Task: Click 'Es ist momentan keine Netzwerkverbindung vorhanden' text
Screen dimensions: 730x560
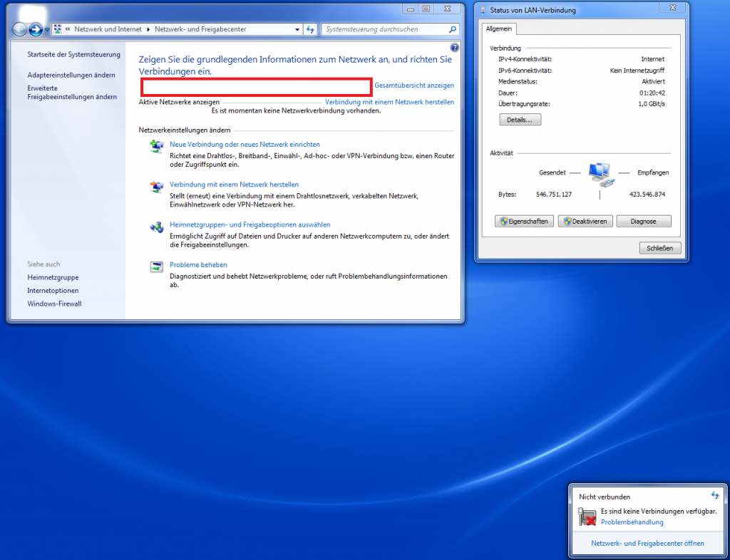Action: pyautogui.click(x=296, y=111)
